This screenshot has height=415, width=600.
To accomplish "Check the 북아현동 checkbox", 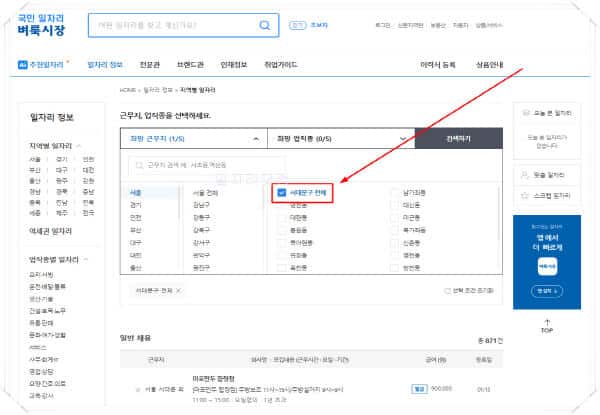I will pyautogui.click(x=282, y=243).
